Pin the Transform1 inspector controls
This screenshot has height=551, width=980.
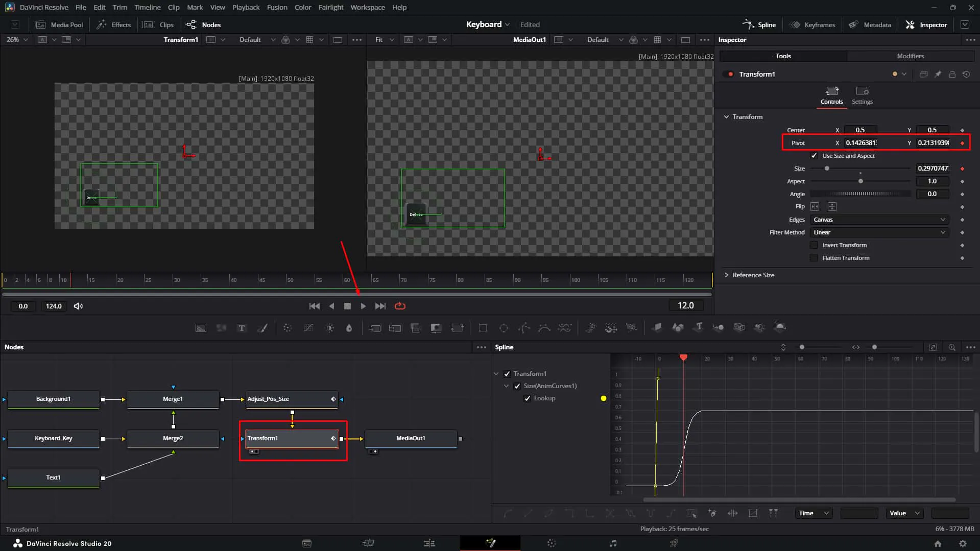[x=938, y=74]
